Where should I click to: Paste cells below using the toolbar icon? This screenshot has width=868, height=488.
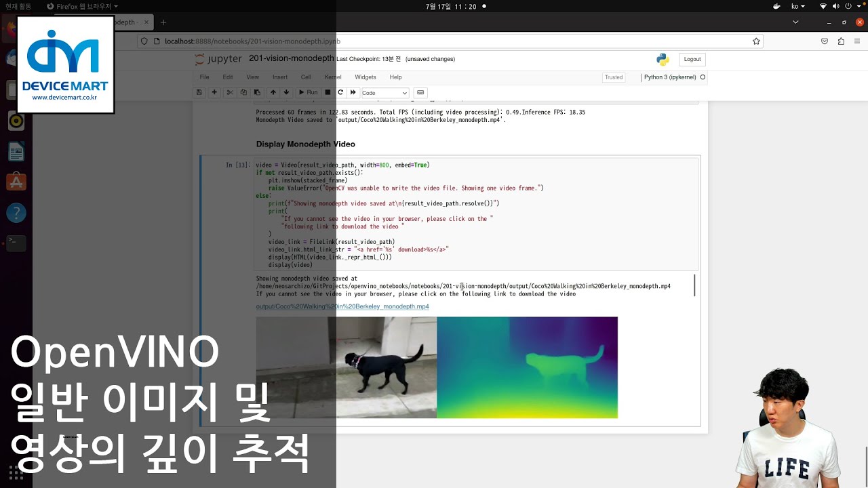(257, 92)
